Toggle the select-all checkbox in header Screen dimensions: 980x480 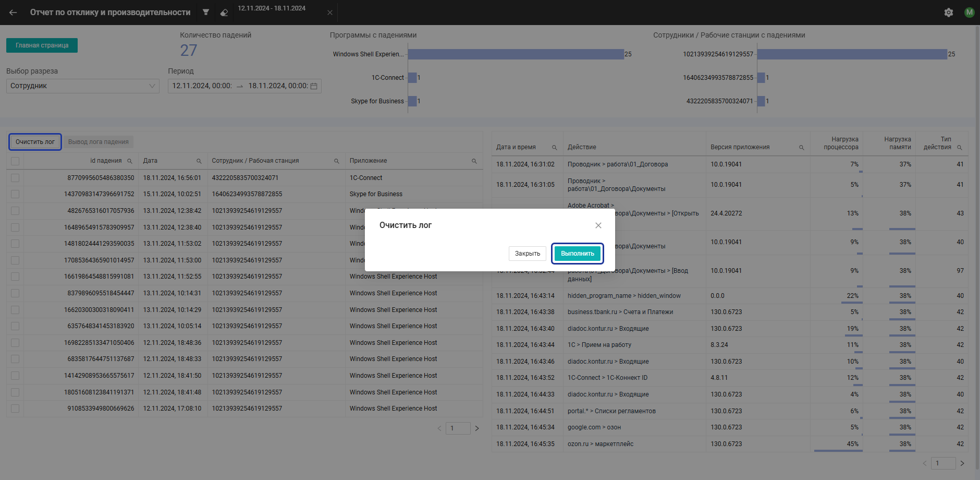[15, 161]
